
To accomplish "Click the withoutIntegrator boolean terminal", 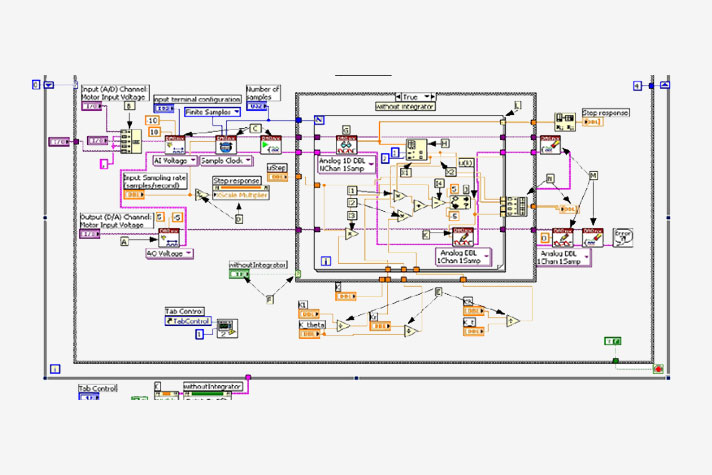I will tap(240, 276).
